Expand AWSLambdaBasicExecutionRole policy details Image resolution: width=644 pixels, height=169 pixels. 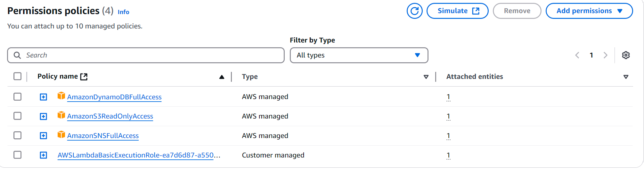44,155
